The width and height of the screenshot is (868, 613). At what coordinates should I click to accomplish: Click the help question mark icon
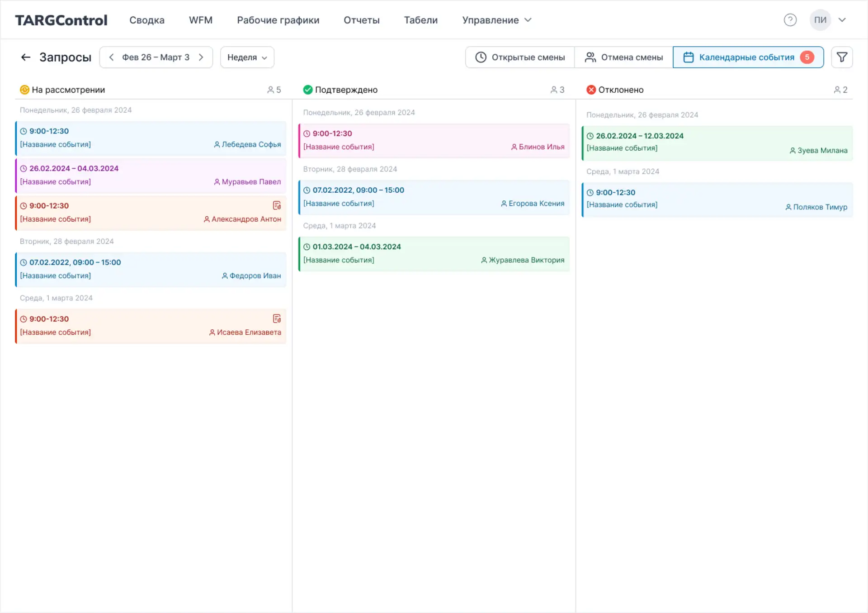[790, 20]
